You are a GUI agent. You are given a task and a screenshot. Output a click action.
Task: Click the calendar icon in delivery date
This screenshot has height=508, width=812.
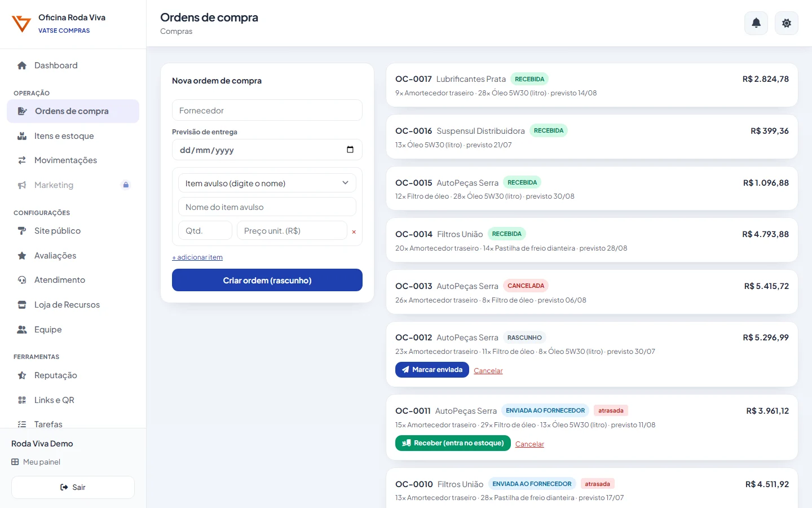tap(350, 150)
